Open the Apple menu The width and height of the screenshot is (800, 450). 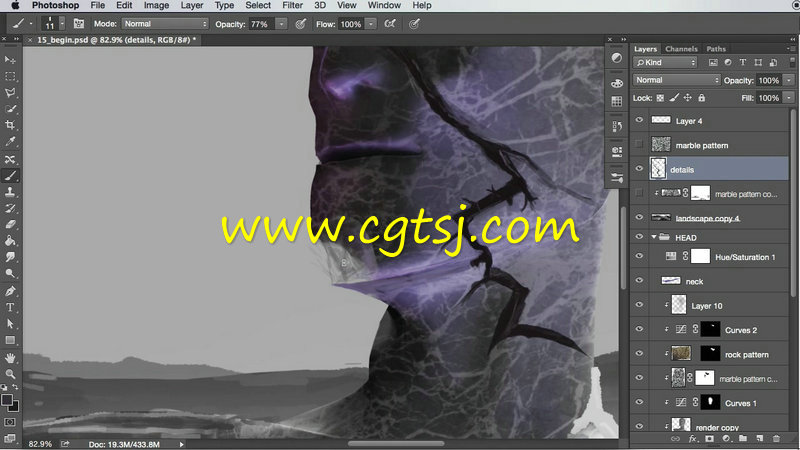point(15,5)
